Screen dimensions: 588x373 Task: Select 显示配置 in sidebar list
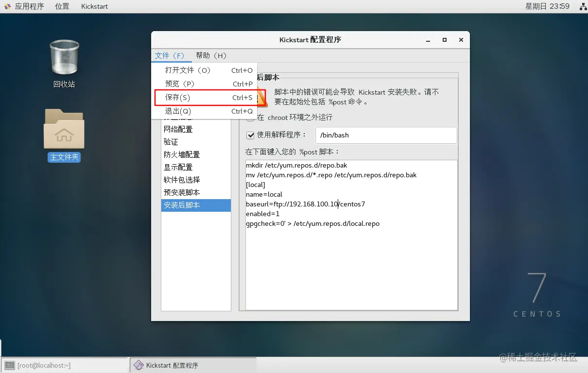[196, 167]
